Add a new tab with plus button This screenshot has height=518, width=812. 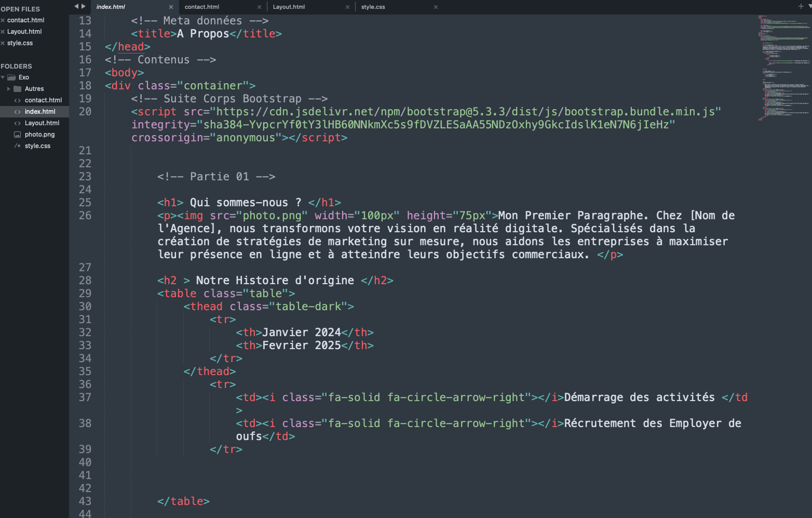(800, 6)
